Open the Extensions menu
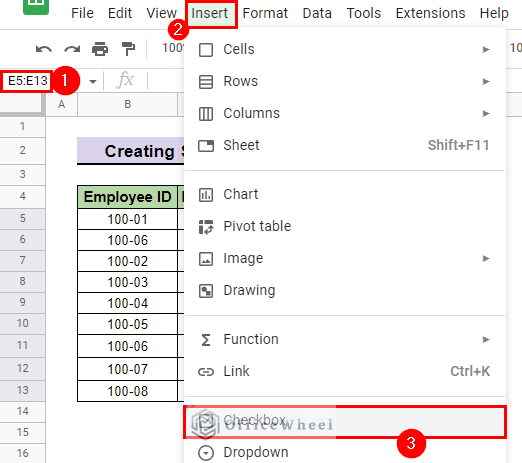 [430, 13]
